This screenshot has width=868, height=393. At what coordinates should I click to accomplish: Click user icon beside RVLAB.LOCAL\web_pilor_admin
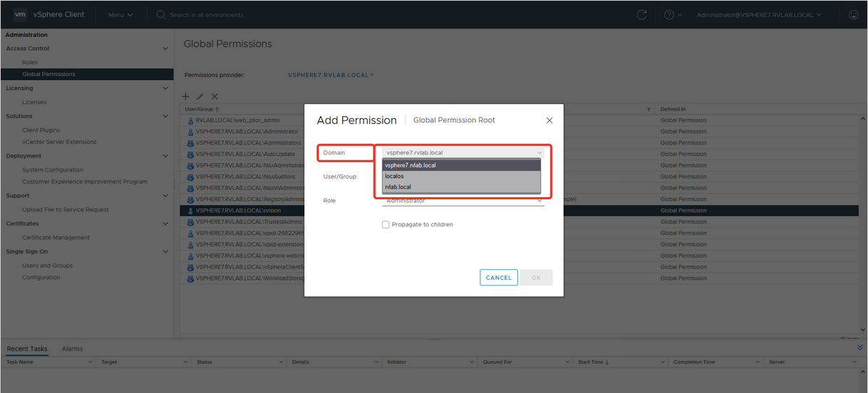point(190,120)
